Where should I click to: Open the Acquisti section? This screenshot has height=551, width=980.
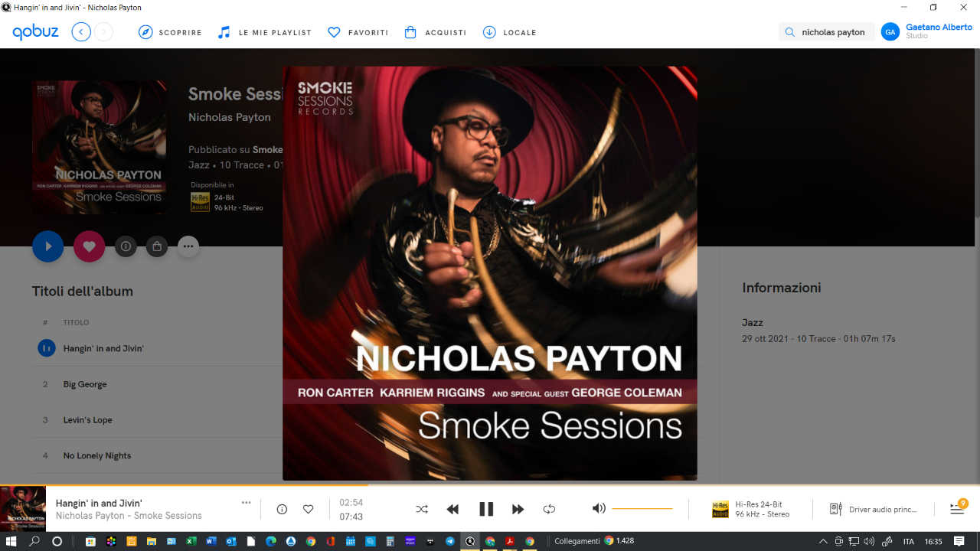[x=435, y=32]
